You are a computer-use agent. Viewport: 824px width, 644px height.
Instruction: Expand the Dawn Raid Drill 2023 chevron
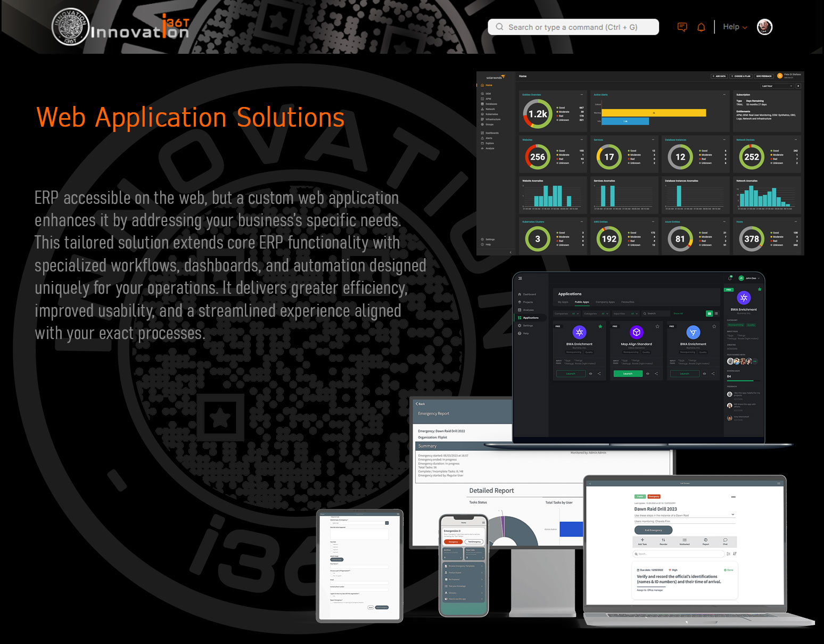coord(733,514)
